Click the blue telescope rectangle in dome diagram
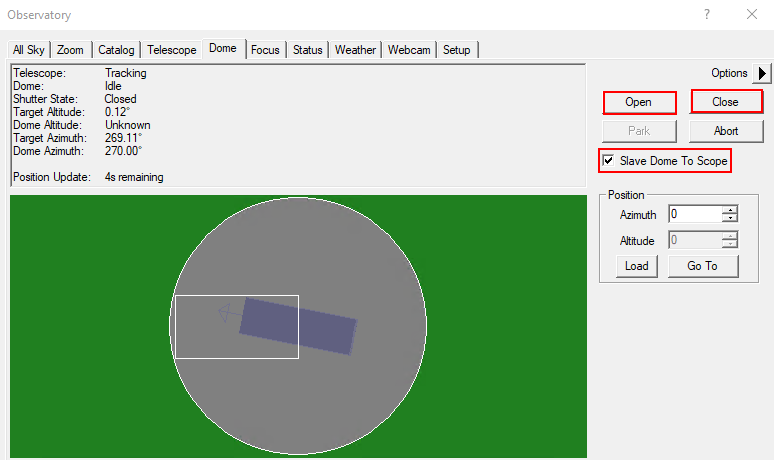 298,325
